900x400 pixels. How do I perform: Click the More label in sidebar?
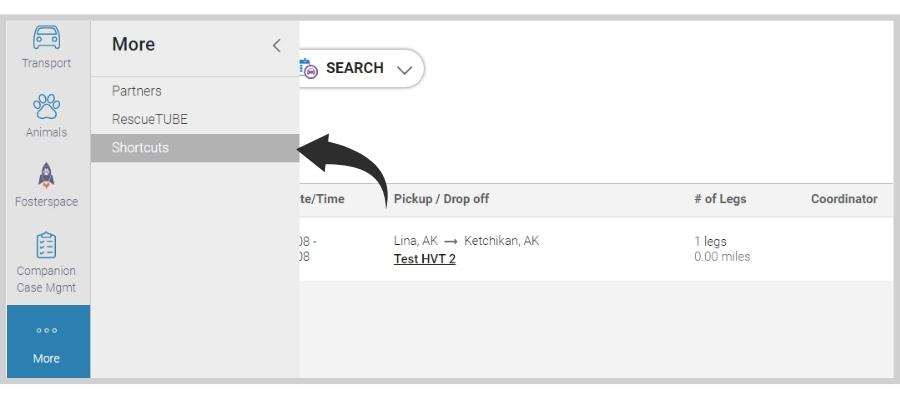coord(46,358)
